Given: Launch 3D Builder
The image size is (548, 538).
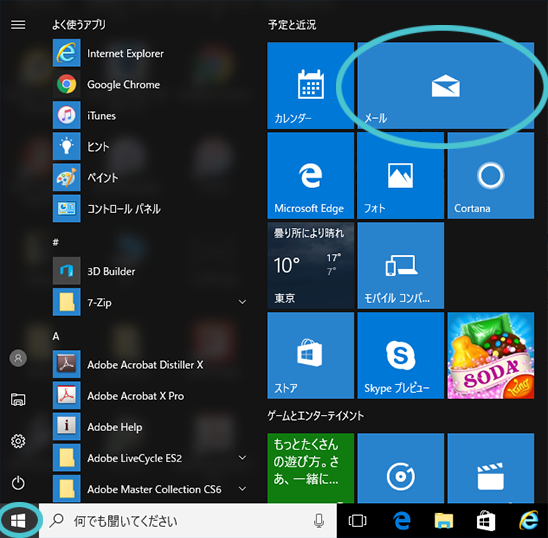Looking at the screenshot, I should click(x=150, y=271).
